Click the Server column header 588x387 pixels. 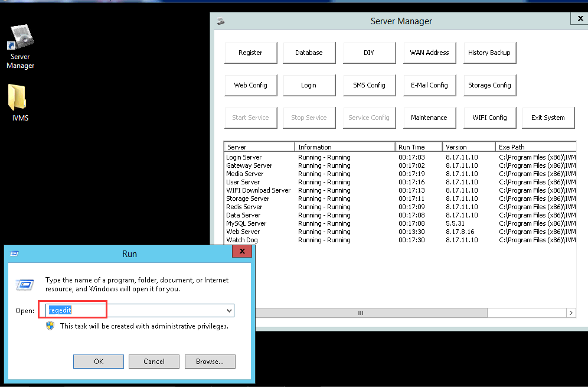coord(259,147)
